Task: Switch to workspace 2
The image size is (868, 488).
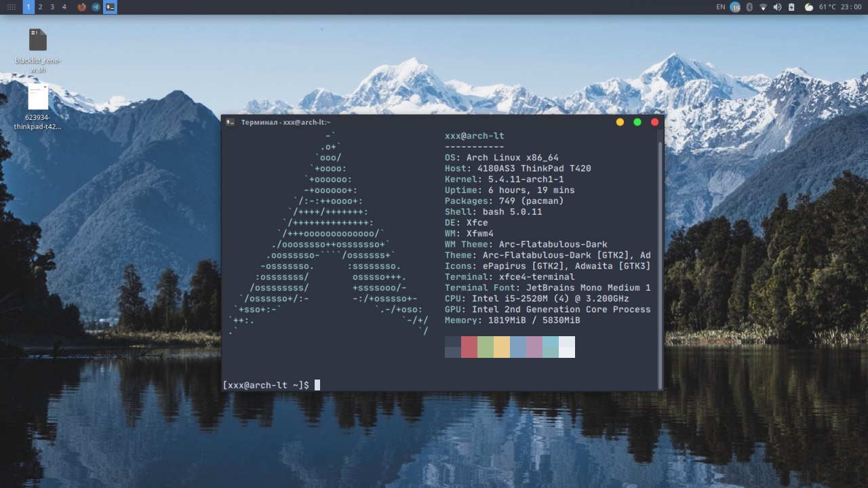Action: point(40,7)
